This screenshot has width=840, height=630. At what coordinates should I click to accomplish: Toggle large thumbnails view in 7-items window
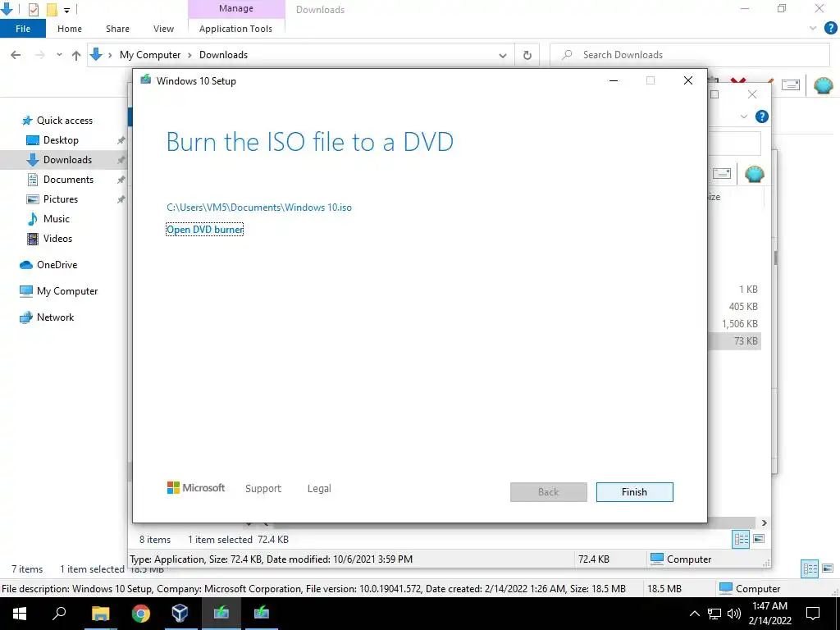[x=828, y=568]
